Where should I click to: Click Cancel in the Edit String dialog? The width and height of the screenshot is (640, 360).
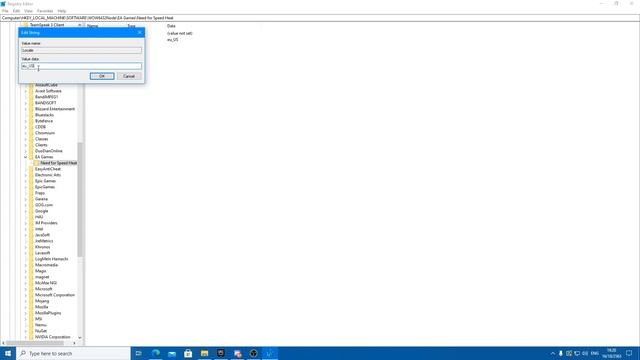[x=129, y=76]
